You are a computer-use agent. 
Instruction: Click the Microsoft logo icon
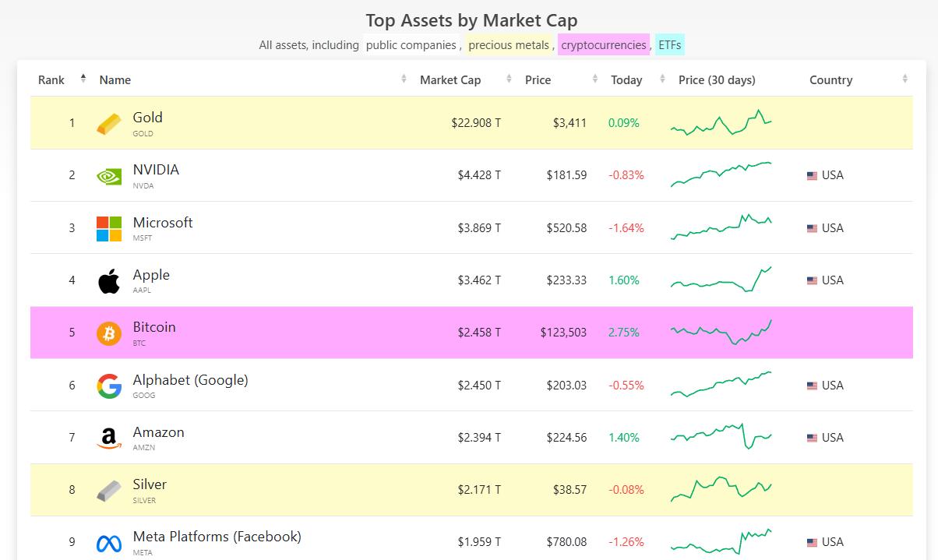click(109, 228)
